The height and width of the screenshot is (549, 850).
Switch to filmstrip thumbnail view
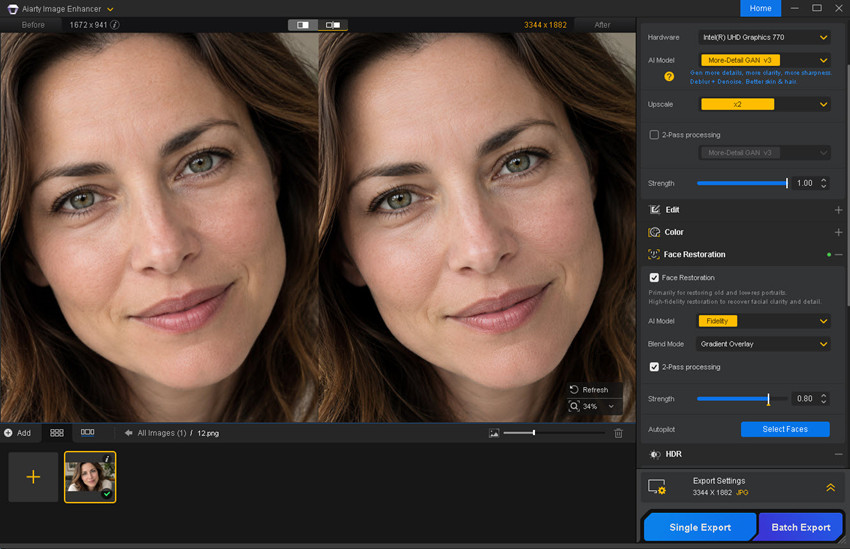pyautogui.click(x=87, y=432)
